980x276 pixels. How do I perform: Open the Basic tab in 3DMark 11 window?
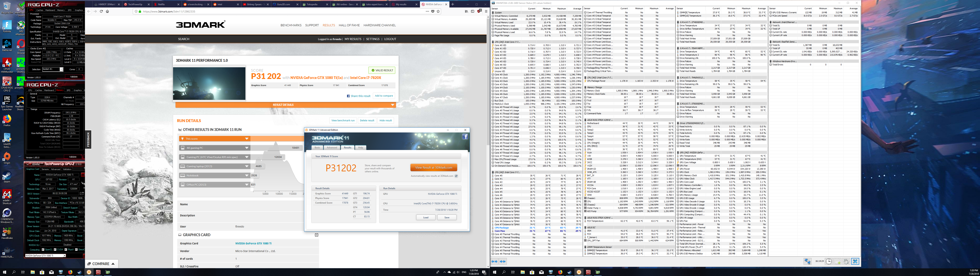(317, 148)
